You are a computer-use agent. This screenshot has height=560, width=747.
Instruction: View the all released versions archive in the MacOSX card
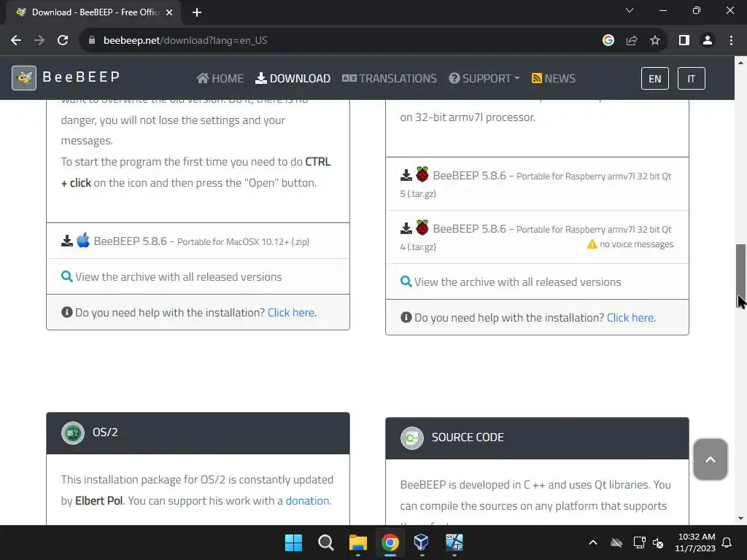(x=178, y=276)
